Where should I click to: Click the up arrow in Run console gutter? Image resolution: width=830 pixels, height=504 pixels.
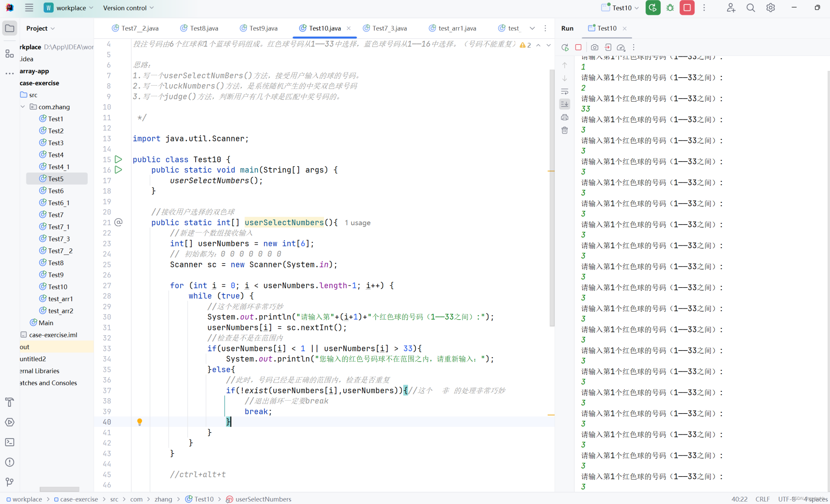pos(565,65)
